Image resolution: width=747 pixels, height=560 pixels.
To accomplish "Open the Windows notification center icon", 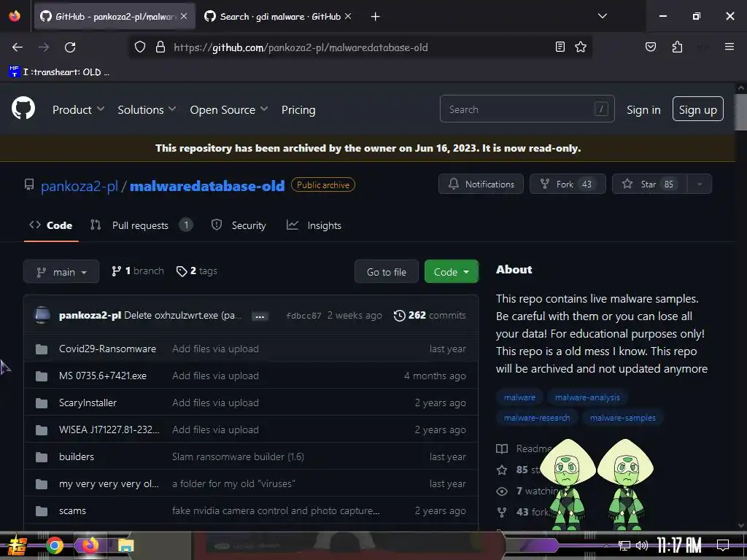I will tap(723, 545).
